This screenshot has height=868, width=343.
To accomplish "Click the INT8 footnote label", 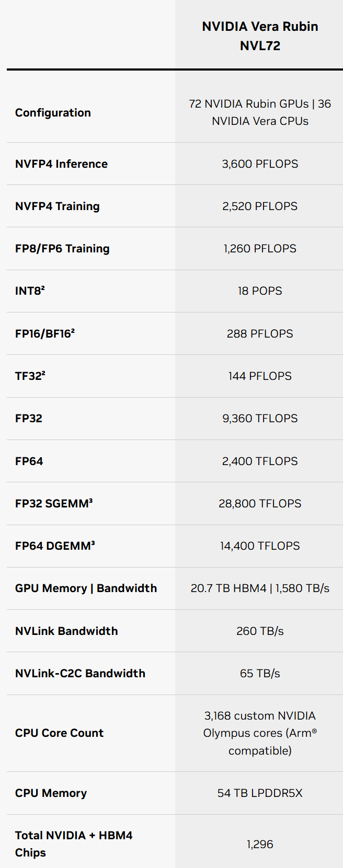I will tap(30, 291).
